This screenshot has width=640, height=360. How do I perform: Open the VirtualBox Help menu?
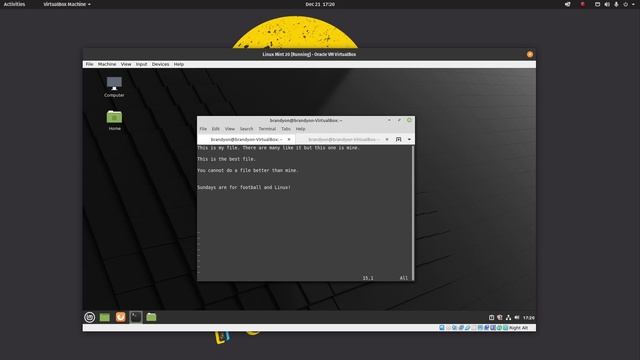[179, 64]
